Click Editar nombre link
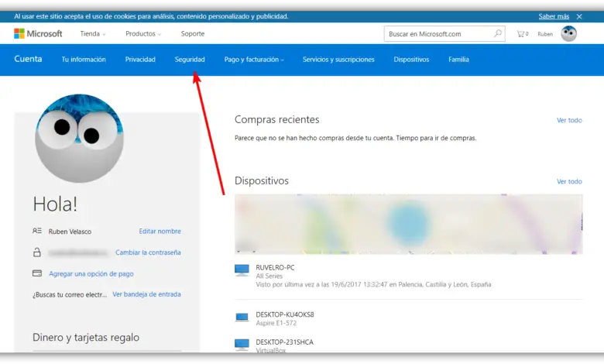604x364 pixels. coord(160,231)
